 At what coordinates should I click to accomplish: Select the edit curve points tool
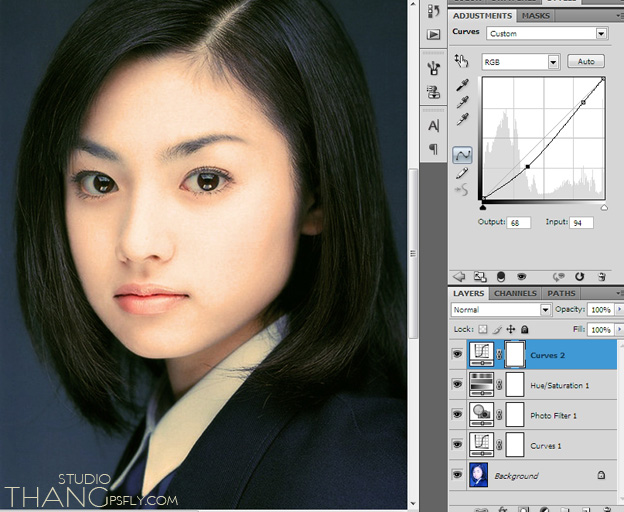coord(462,155)
